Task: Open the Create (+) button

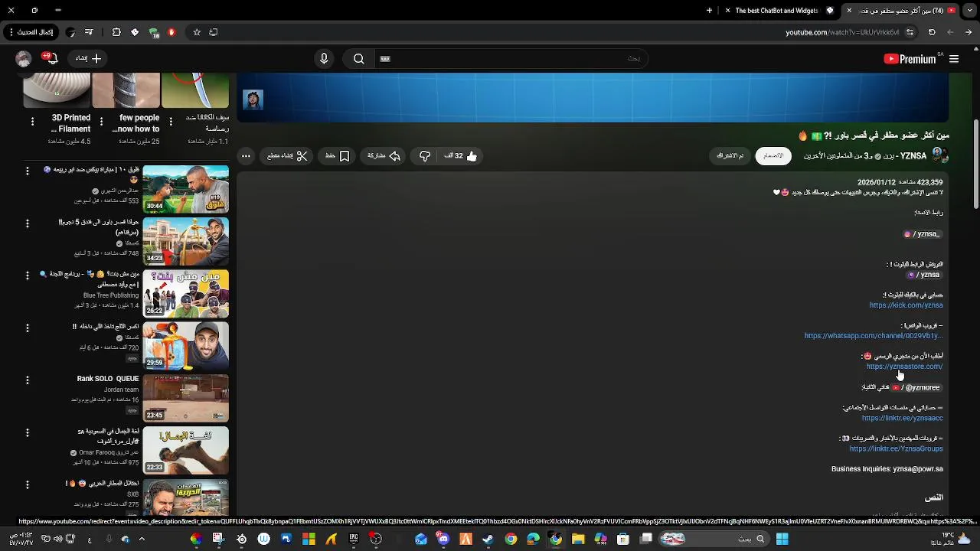Action: [x=88, y=58]
